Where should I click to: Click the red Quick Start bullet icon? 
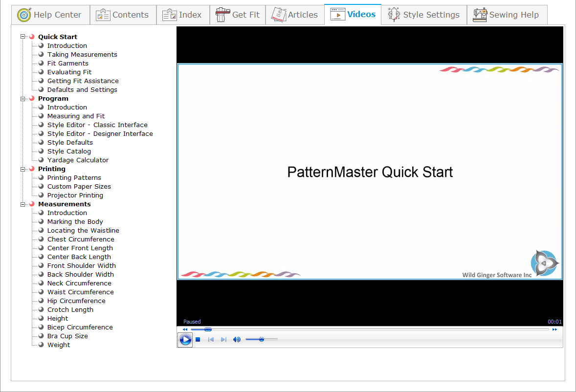(32, 37)
